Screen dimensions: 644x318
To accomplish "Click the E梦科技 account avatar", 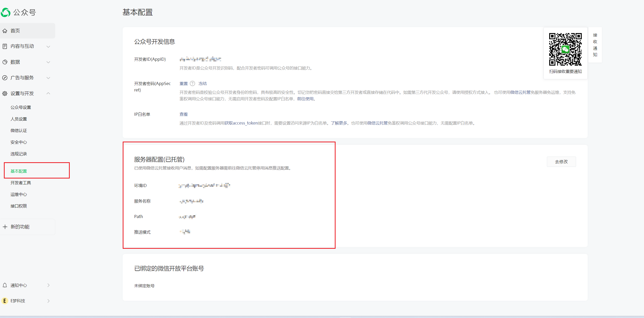I will click(5, 300).
